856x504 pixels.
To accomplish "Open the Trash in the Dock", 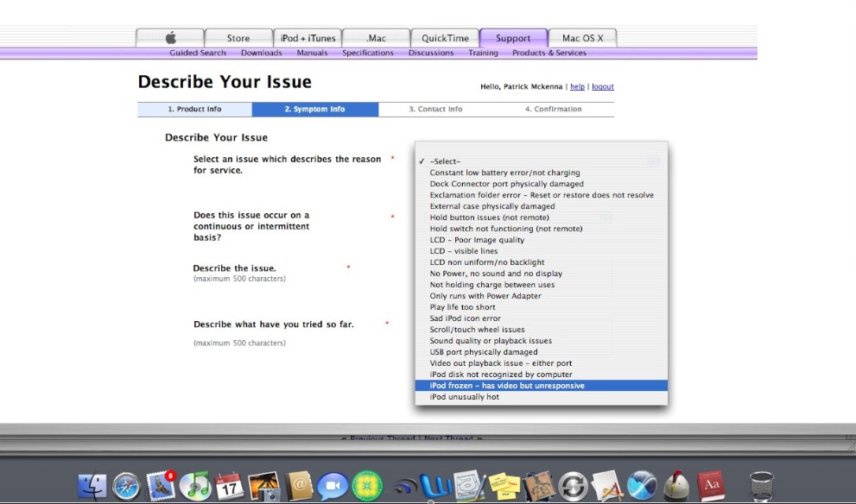I will pos(762,486).
